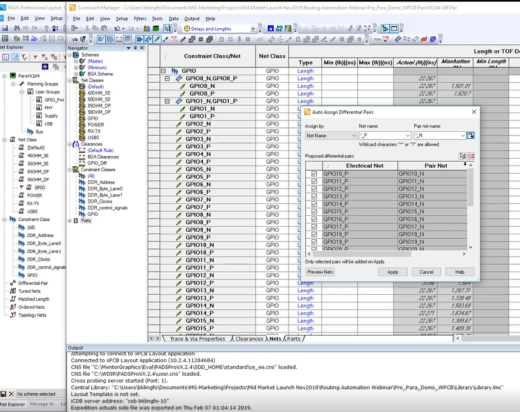Viewport: 520px width, 412px height.
Task: Uncheck the GPIO14_P pair checkbox
Action: coord(314,204)
